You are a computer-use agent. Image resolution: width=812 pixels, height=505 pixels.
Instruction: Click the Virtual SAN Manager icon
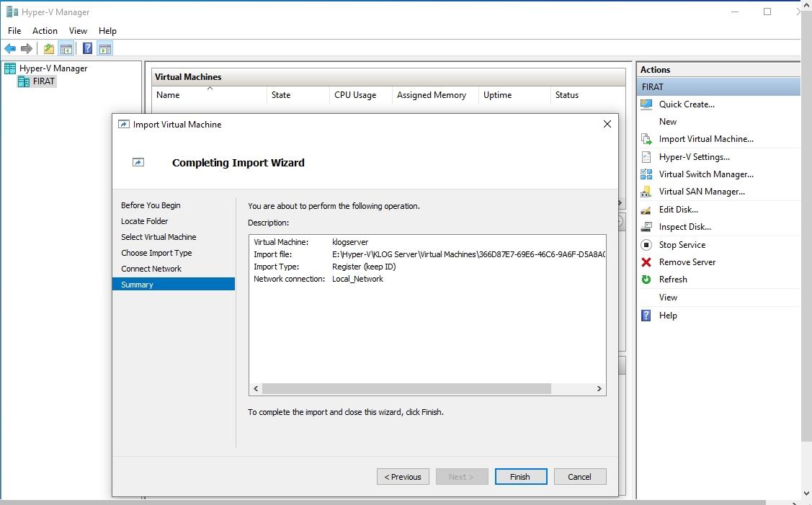click(646, 192)
